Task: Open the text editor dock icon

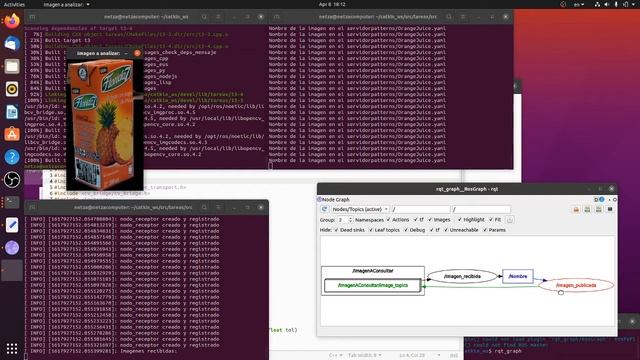Action: [12, 225]
